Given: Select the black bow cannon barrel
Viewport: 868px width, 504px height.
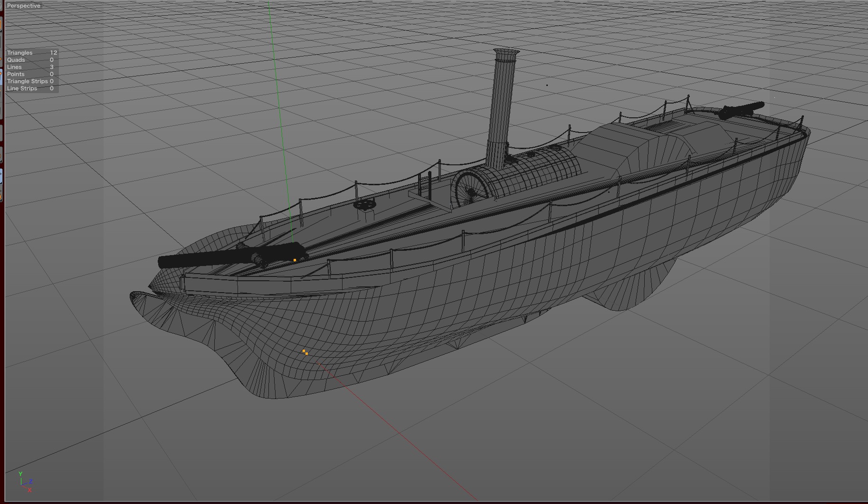Looking at the screenshot, I should pos(230,256).
